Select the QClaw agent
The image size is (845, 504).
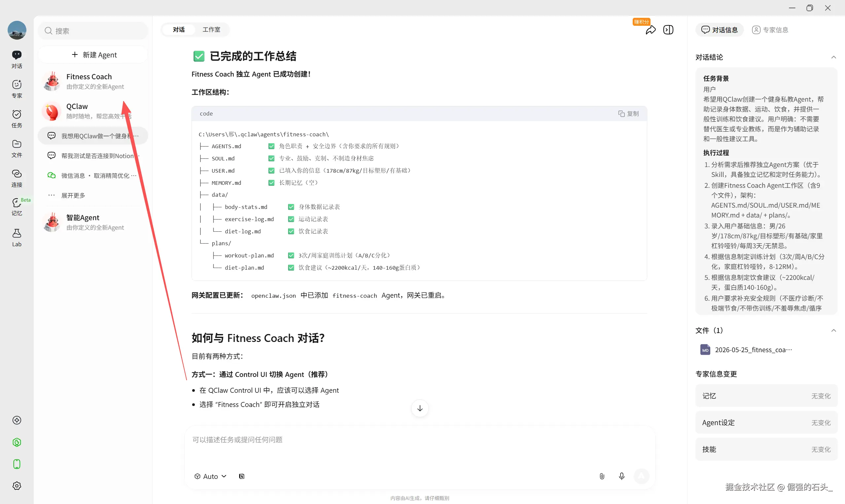(x=93, y=111)
